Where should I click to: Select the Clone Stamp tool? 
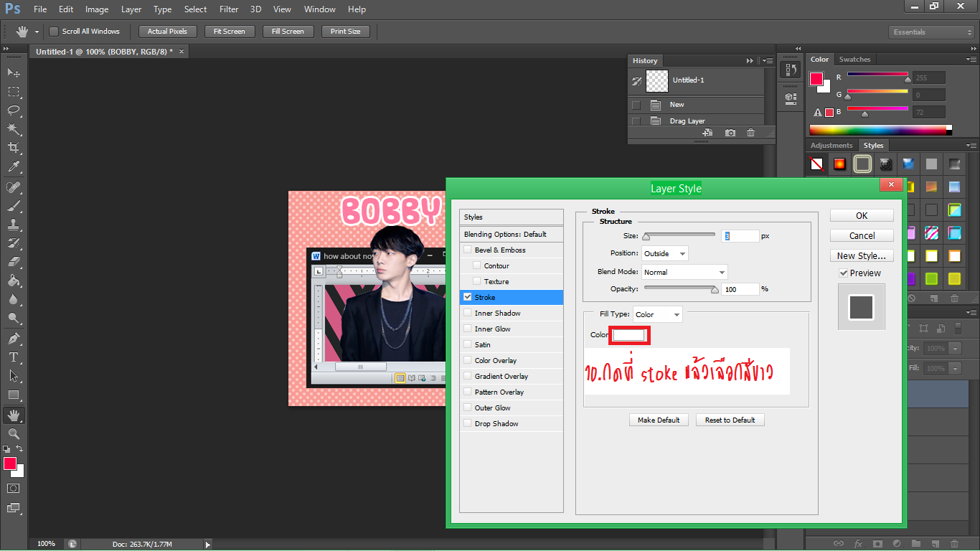[x=14, y=225]
